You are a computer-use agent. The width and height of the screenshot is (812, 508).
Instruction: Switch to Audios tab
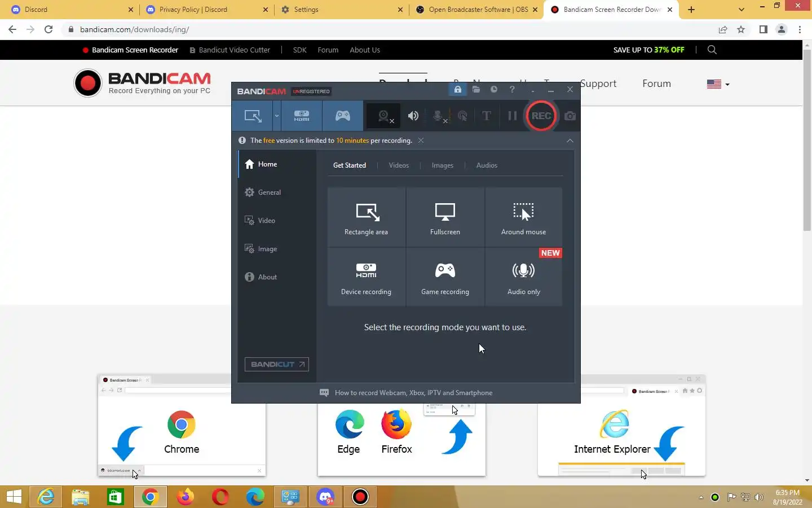(487, 165)
